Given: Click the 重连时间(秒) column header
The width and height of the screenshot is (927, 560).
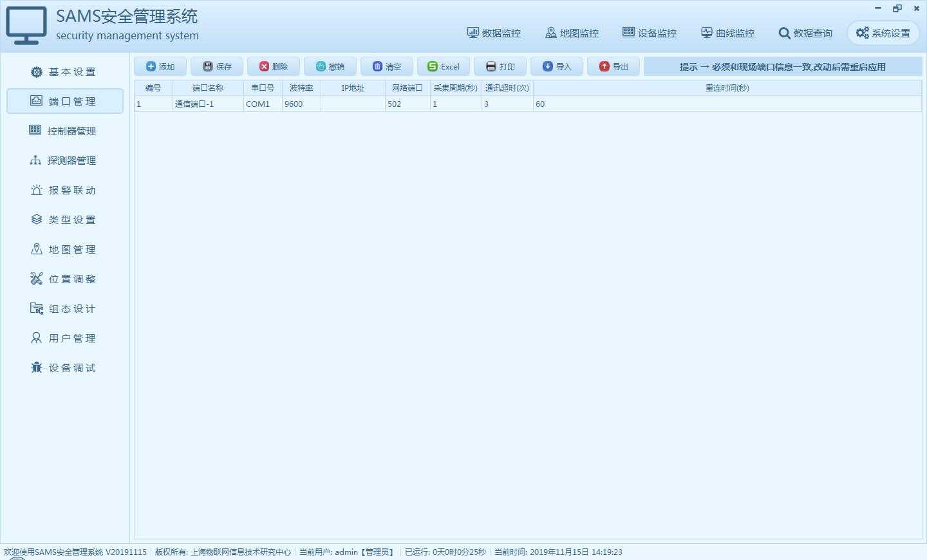Looking at the screenshot, I should point(727,88).
